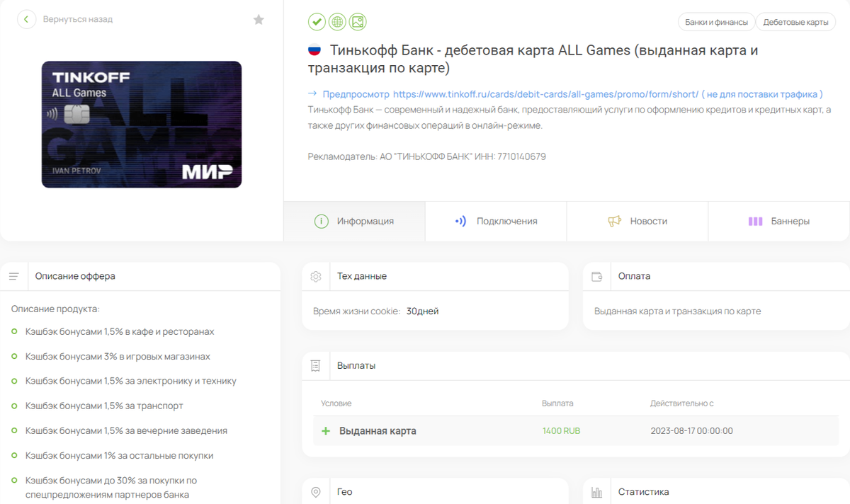This screenshot has height=504, width=850.
Task: Click the green checkmark badge icon
Action: [x=317, y=22]
